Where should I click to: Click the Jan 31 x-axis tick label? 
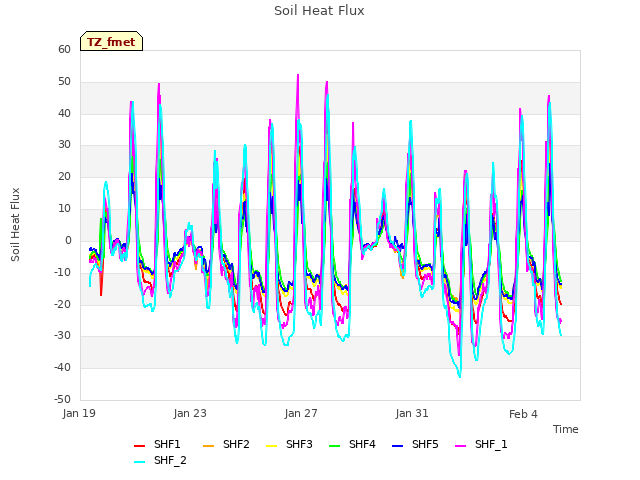point(412,413)
